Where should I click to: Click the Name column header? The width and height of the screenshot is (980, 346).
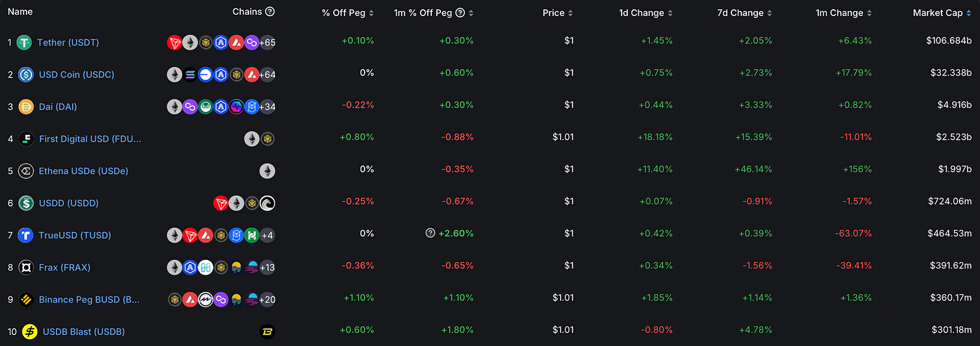point(20,12)
